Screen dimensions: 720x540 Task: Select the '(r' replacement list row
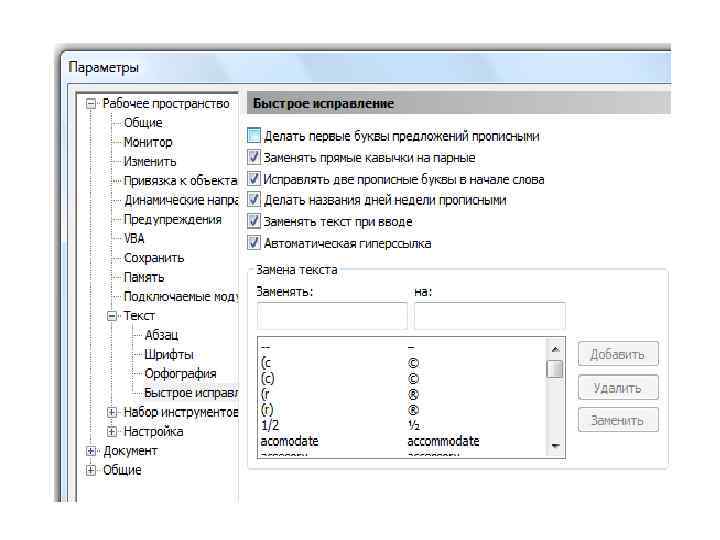403,394
